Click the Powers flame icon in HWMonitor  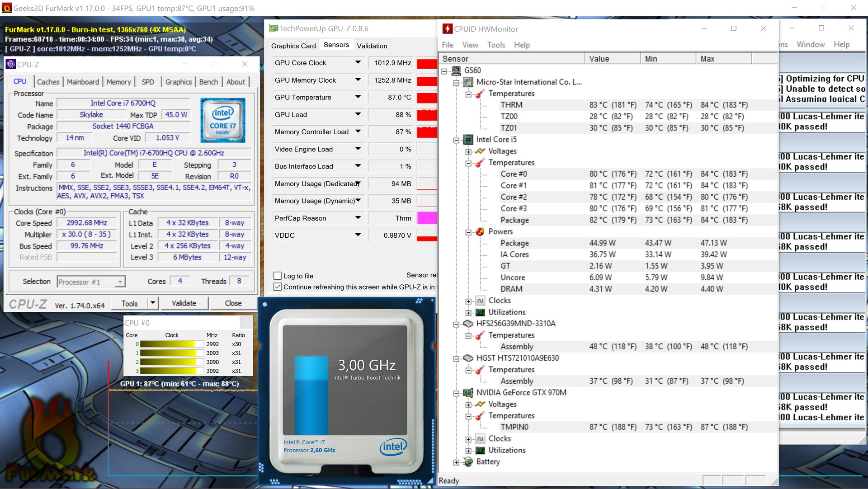click(480, 232)
